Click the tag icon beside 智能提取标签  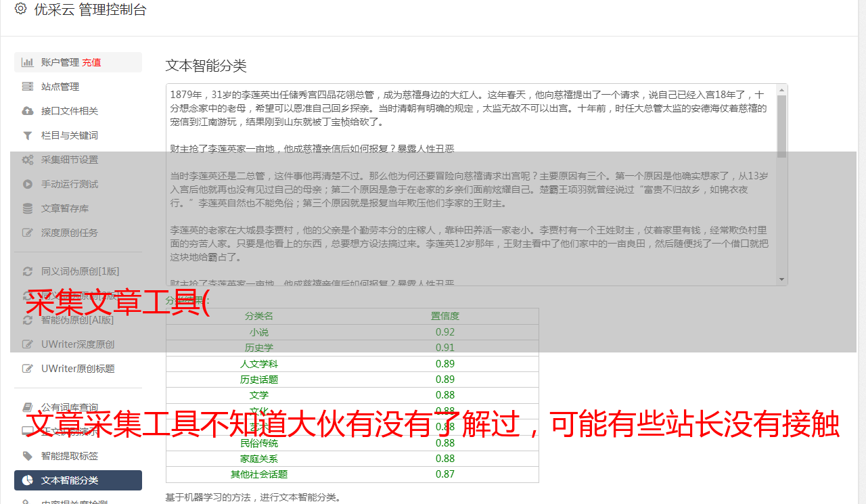coord(28,456)
